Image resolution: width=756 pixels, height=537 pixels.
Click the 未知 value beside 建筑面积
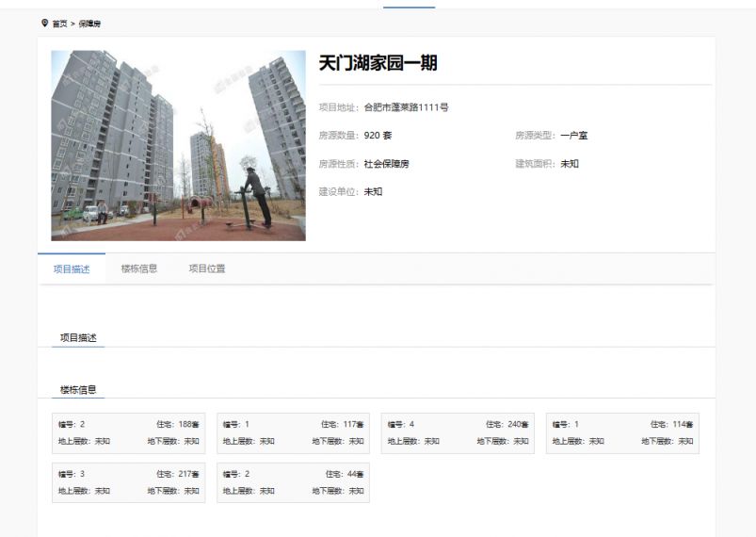pyautogui.click(x=570, y=164)
